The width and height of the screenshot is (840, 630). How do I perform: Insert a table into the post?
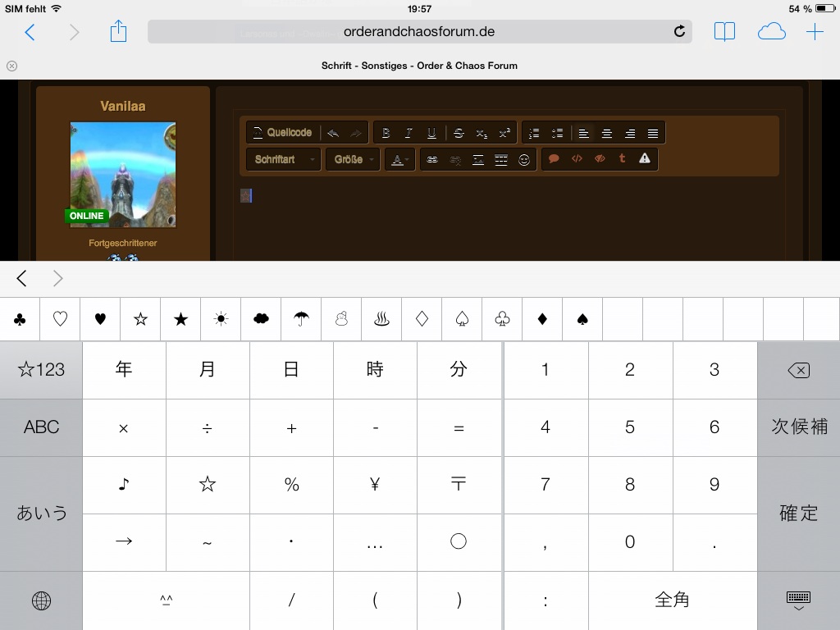[501, 159]
